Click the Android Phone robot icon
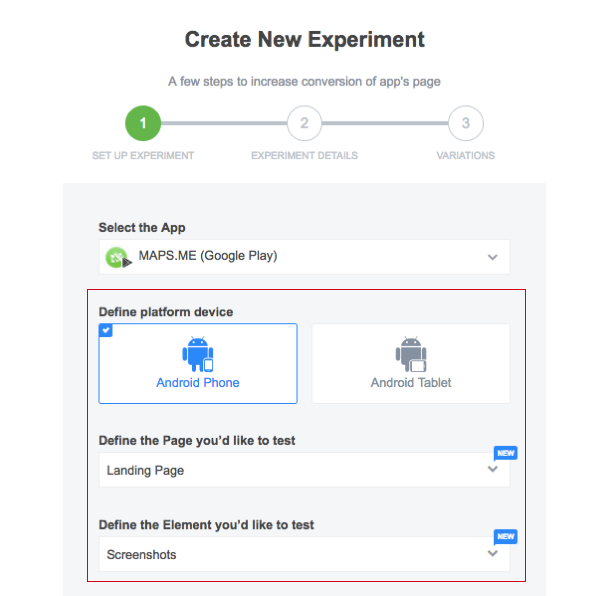Image resolution: width=615 pixels, height=596 pixels. click(198, 354)
